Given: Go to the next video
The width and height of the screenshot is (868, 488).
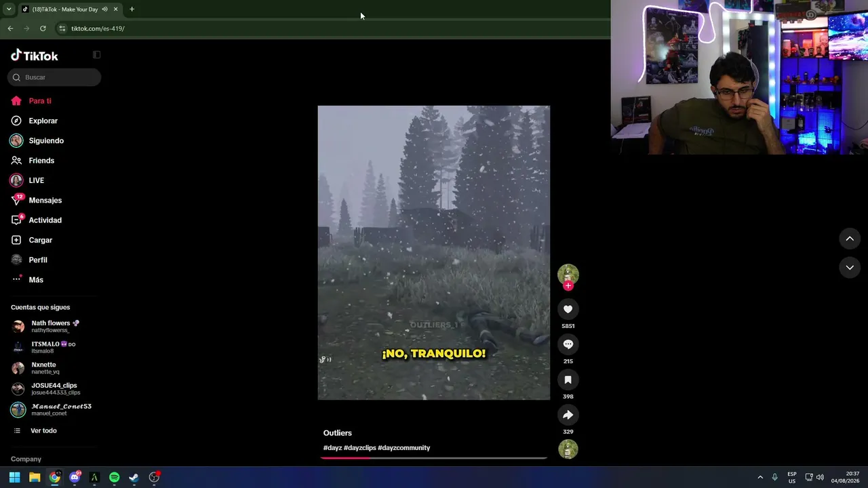Looking at the screenshot, I should [x=850, y=268].
